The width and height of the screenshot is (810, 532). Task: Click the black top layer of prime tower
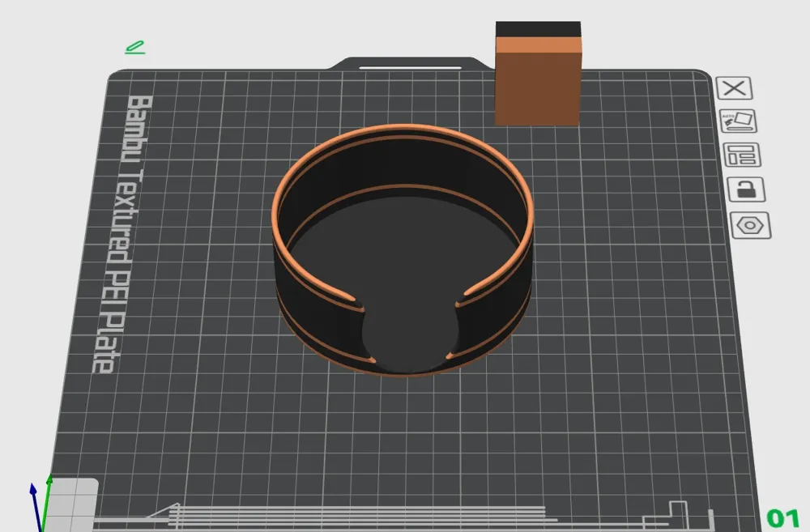(538, 29)
